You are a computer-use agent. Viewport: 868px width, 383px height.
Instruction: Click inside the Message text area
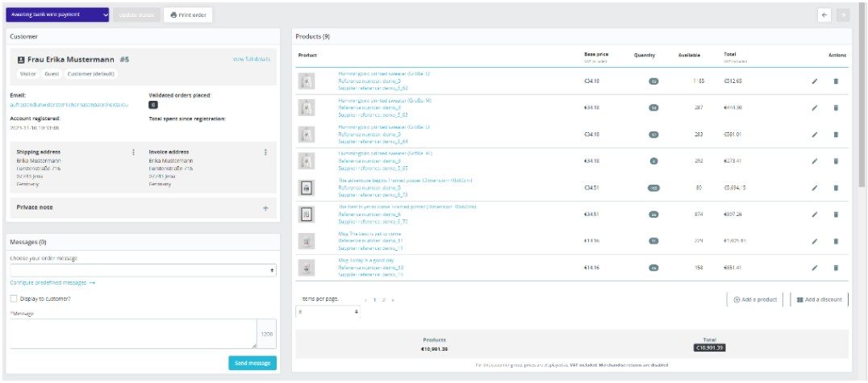[133, 333]
